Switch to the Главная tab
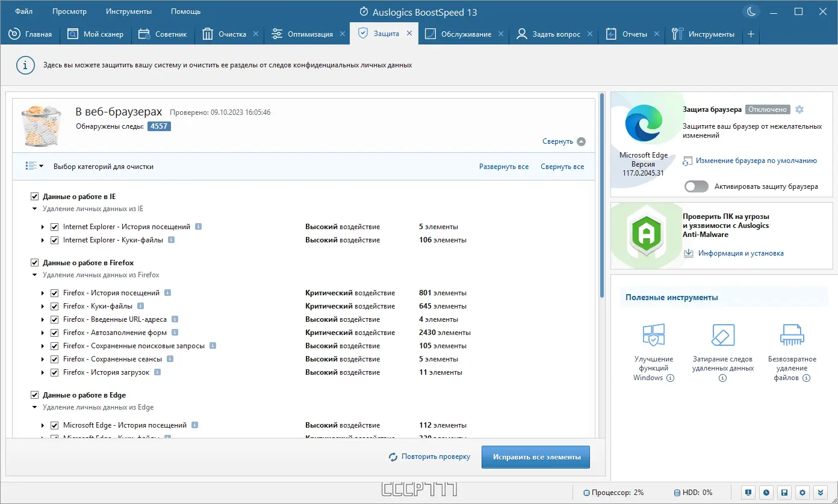Image resolution: width=838 pixels, height=504 pixels. 30,34
